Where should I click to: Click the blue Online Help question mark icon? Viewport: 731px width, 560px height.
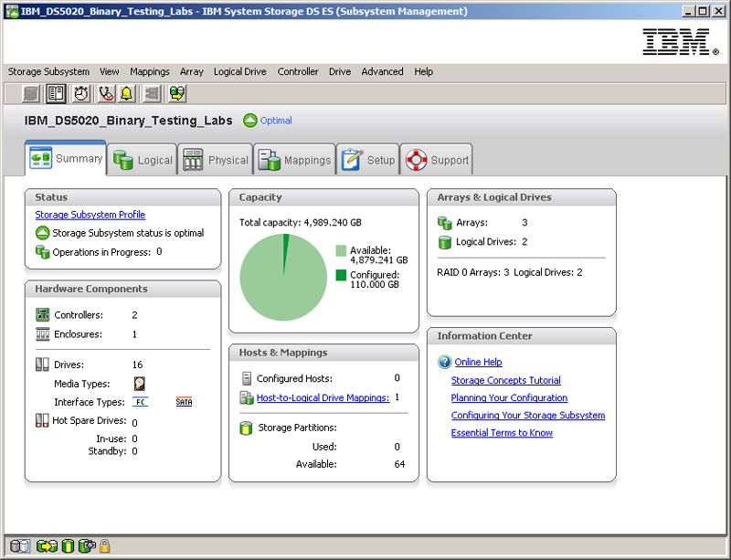point(444,362)
